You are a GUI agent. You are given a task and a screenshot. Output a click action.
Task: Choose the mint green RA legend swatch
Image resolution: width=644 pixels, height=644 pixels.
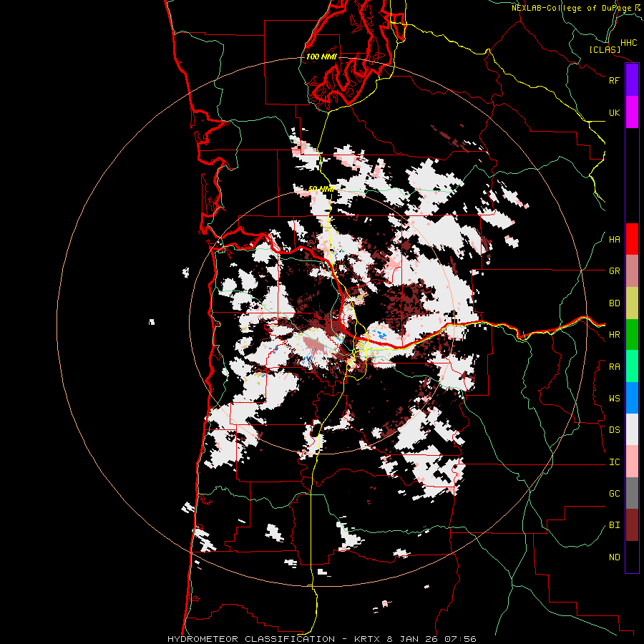(632, 366)
